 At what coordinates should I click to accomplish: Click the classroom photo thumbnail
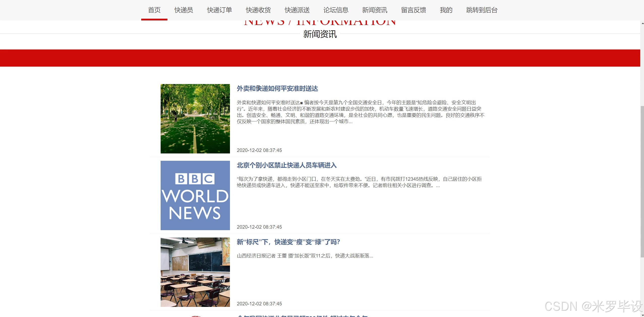tap(195, 272)
